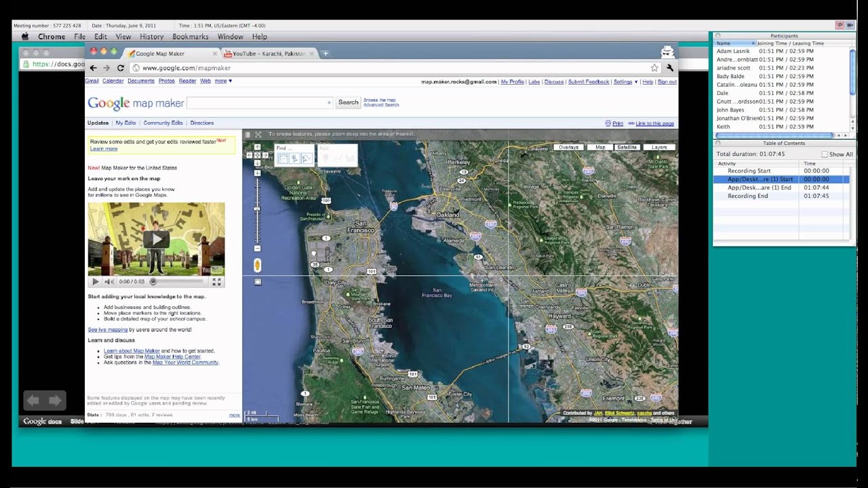This screenshot has height=488, width=868.
Task: Collapse the left panel toggle icon
Action: pos(248,134)
